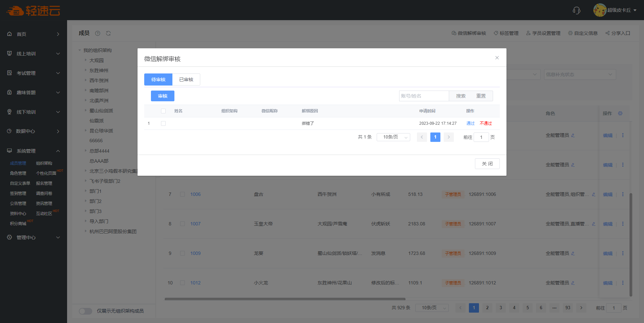The width and height of the screenshot is (644, 323).
Task: Switch to the 已审核 tab
Action: point(186,79)
